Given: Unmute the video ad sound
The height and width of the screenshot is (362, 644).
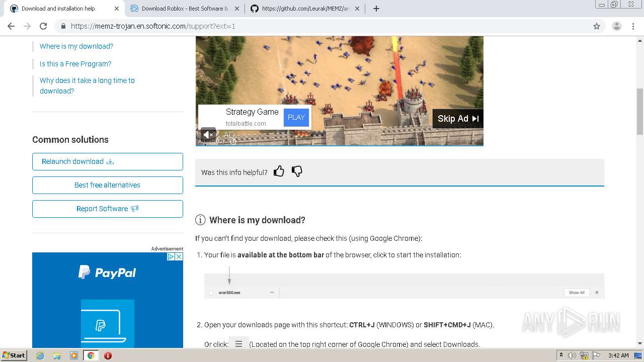Looking at the screenshot, I should pos(208,134).
